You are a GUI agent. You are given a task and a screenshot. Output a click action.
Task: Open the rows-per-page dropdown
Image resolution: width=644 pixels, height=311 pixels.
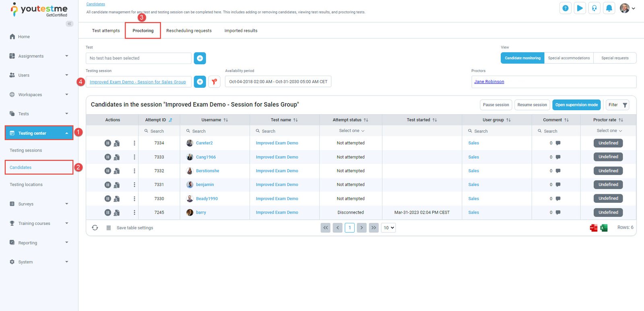[x=388, y=228]
